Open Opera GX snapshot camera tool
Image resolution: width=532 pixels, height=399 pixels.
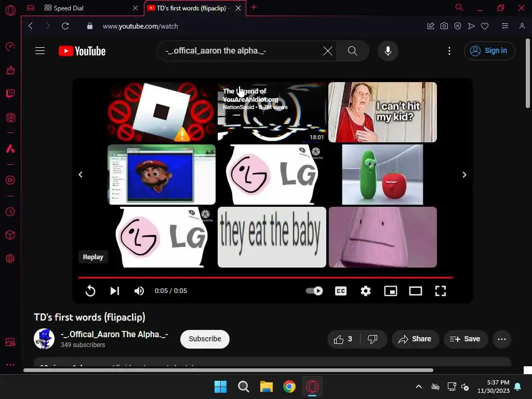click(444, 26)
